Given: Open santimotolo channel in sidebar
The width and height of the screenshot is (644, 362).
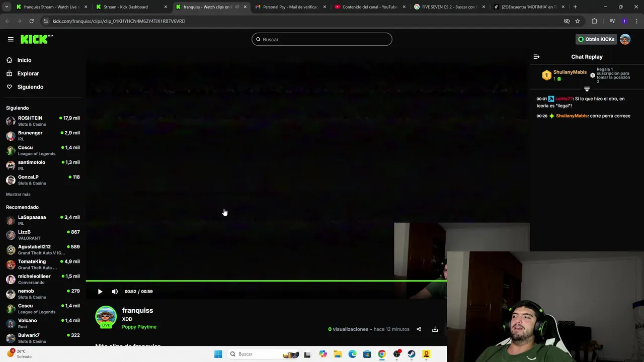Looking at the screenshot, I should 43,165.
